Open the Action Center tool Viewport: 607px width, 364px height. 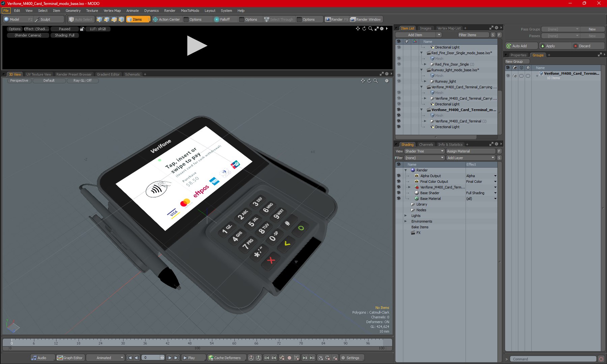(x=167, y=19)
